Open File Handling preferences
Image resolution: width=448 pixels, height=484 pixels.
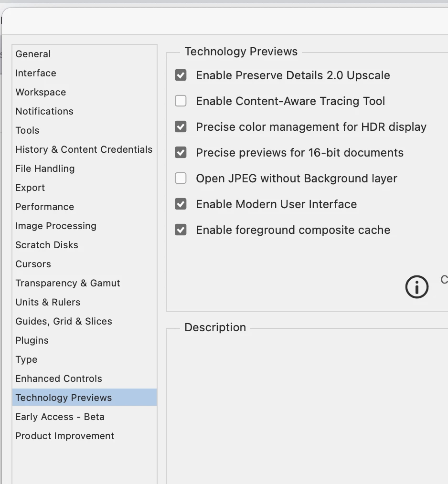pyautogui.click(x=45, y=168)
